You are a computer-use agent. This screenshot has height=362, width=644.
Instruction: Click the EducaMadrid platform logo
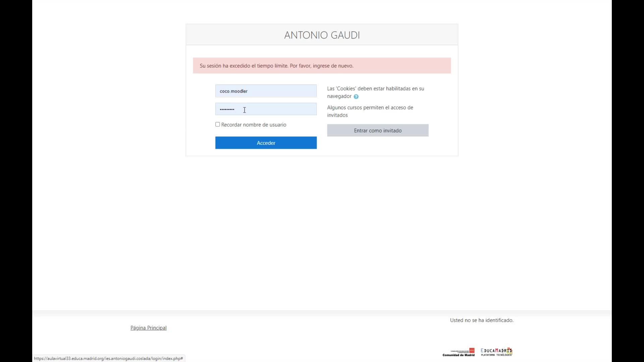[x=496, y=351]
